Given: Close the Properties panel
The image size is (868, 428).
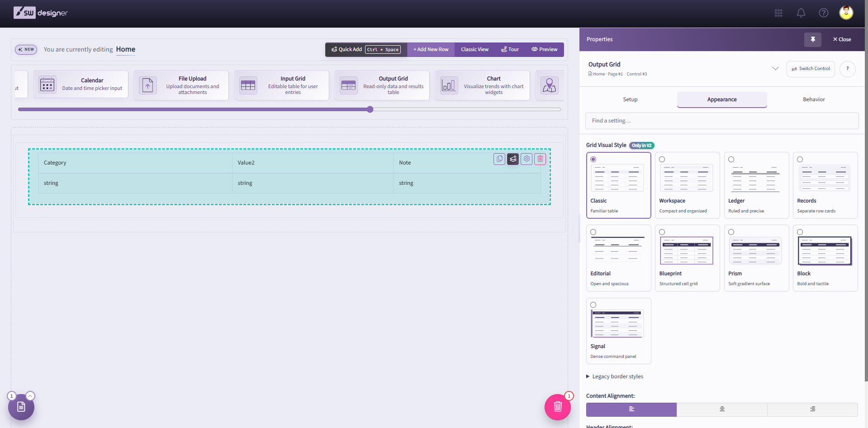Looking at the screenshot, I should coord(842,39).
